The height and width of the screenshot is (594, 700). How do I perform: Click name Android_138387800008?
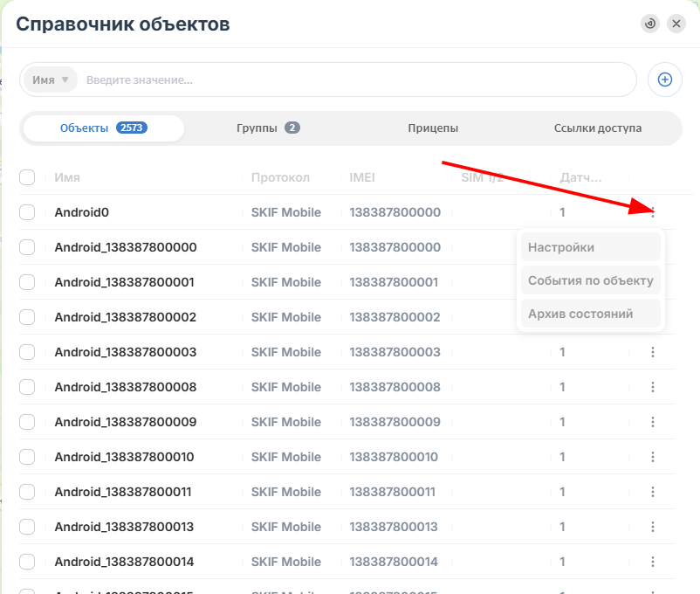(x=126, y=387)
